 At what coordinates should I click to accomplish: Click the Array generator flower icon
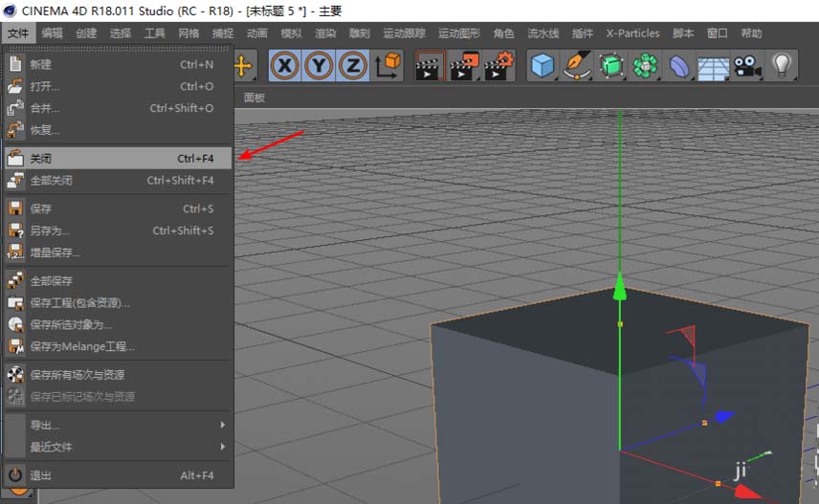[x=646, y=65]
